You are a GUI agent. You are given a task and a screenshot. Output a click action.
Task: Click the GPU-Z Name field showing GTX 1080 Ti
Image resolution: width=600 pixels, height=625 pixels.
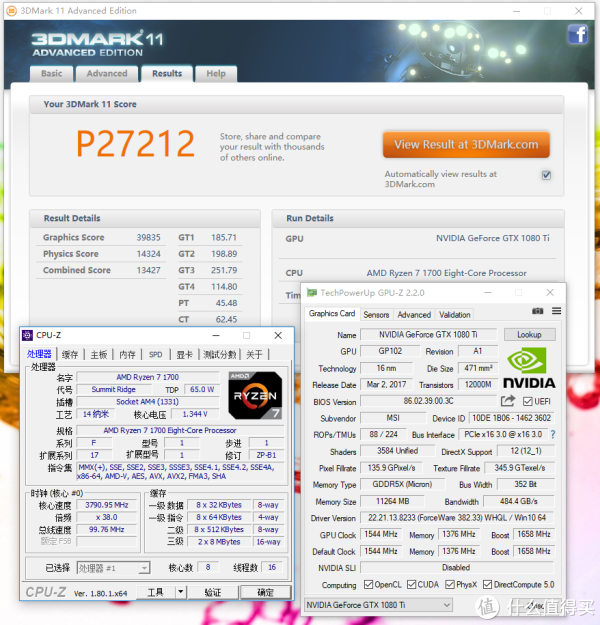point(429,334)
